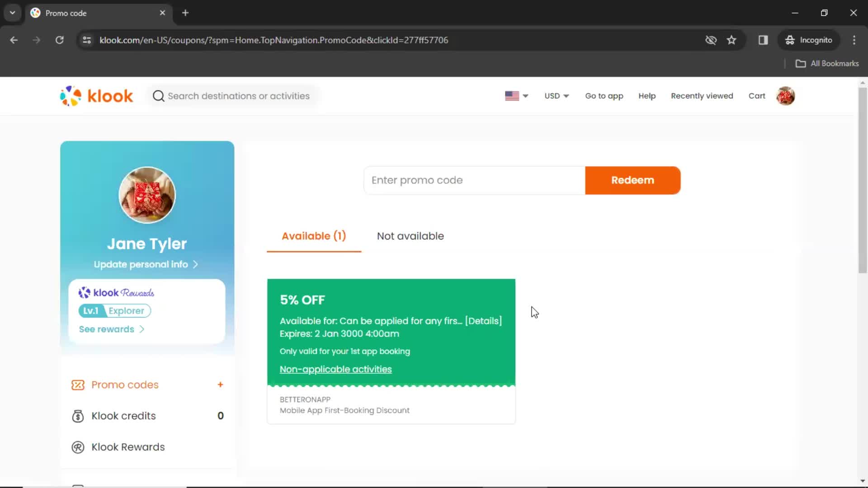Open Recently viewed
Screen dimensions: 868x488
coord(702,96)
